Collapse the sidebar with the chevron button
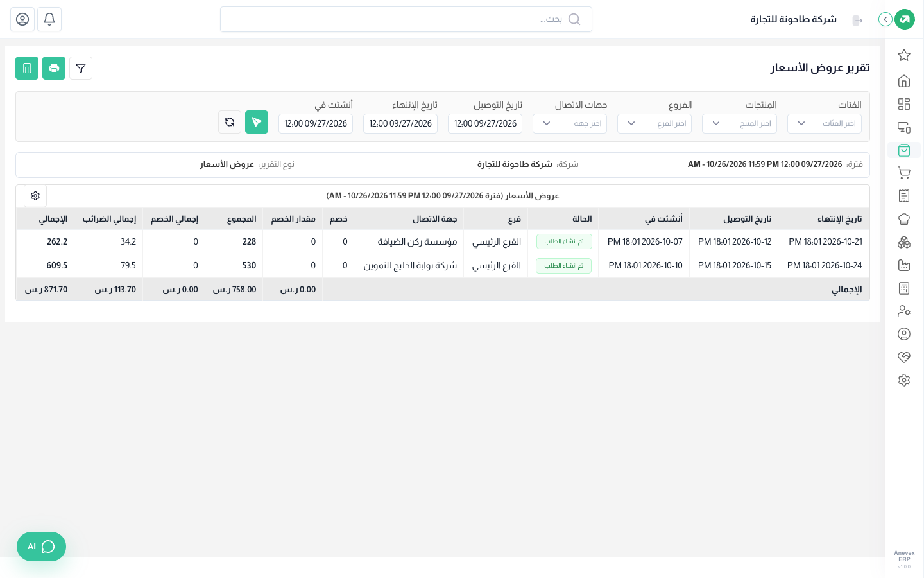 [886, 19]
